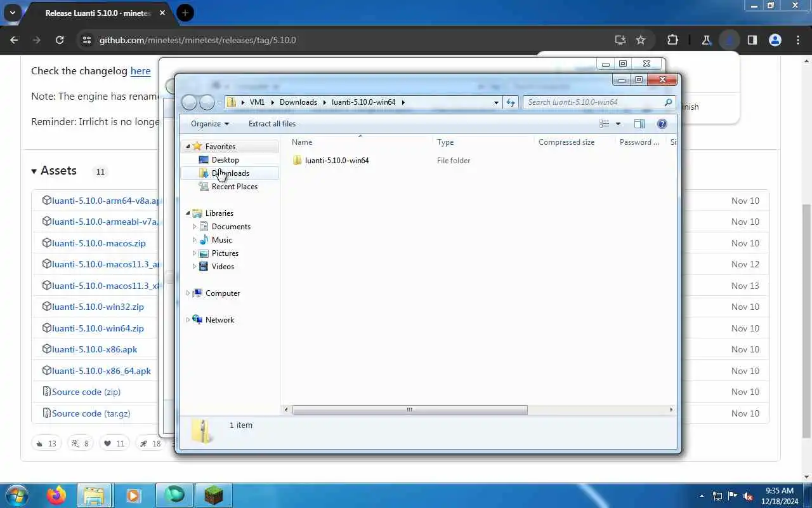Collapse the Libraries group
812x508 pixels.
tap(188, 213)
